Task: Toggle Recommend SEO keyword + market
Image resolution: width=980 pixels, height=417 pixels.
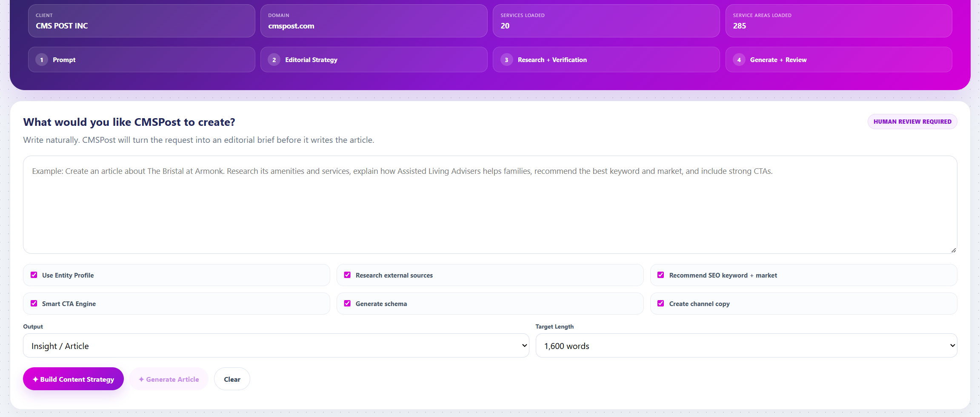Action: pyautogui.click(x=661, y=275)
